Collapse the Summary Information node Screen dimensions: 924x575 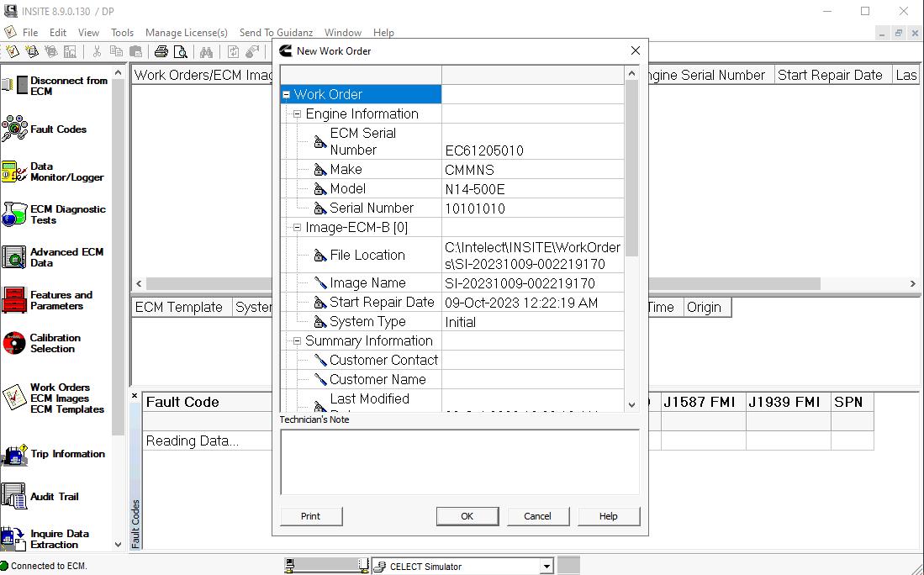coord(297,341)
